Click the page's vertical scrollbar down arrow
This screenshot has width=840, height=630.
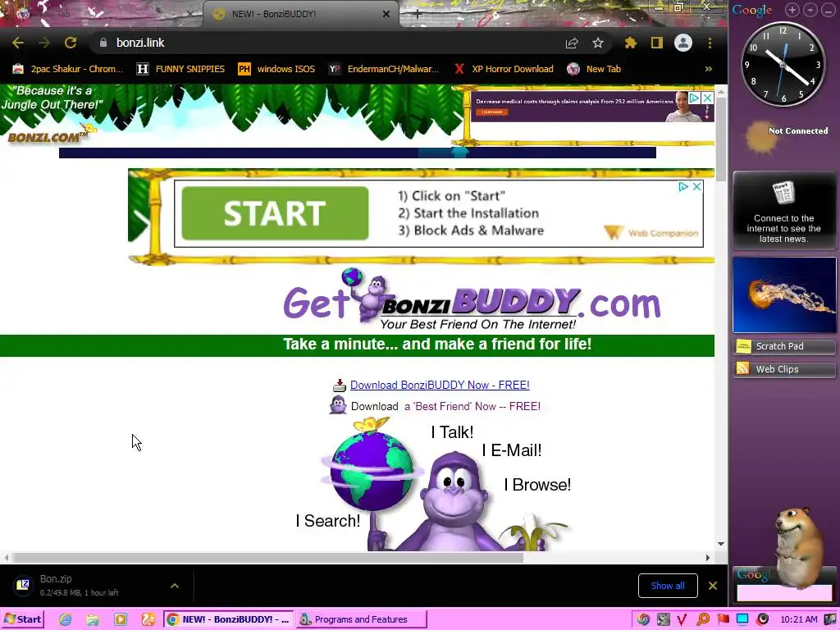721,544
